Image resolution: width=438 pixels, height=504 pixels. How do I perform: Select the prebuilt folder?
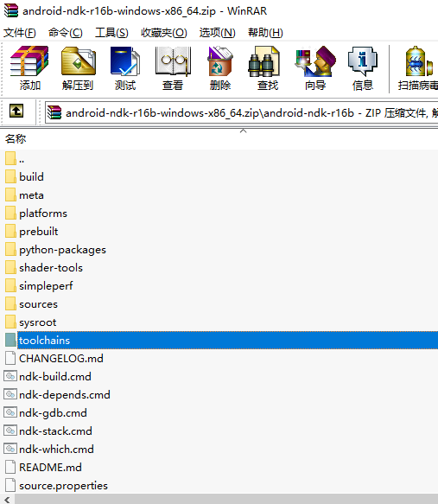pos(219,232)
